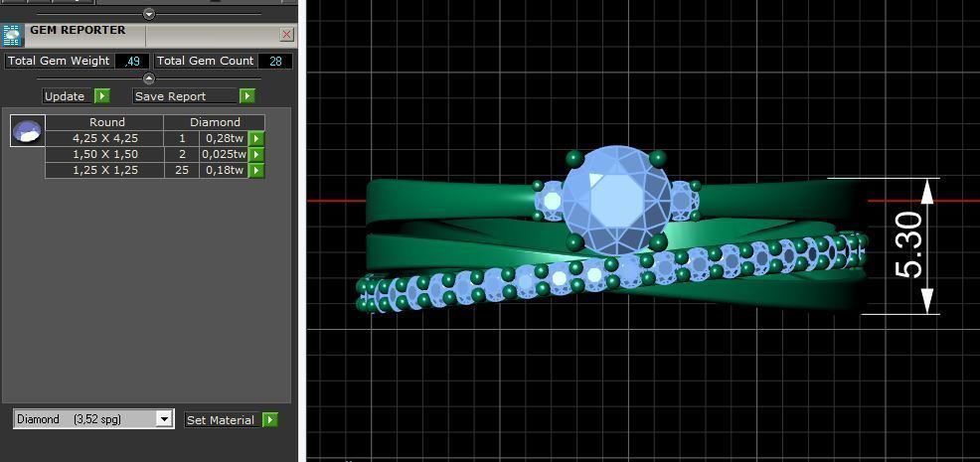Click the Update label button
This screenshot has height=462, width=980.
pos(65,96)
